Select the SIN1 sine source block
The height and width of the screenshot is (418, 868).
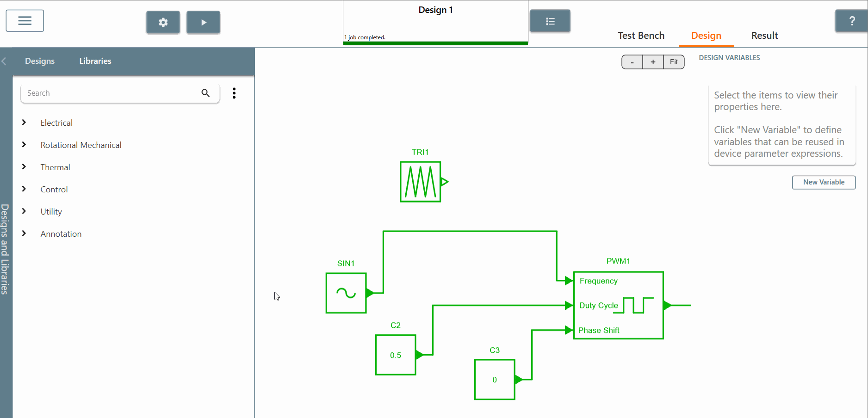[346, 293]
